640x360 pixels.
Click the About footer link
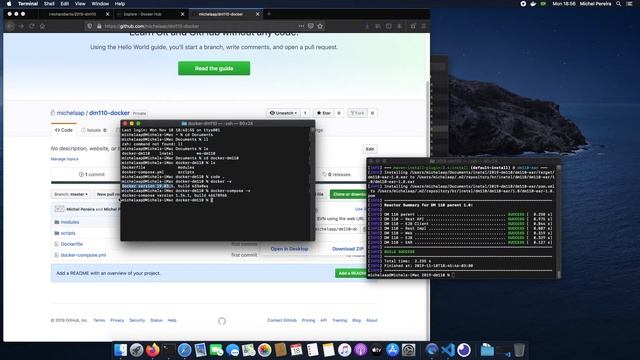pos(371,320)
